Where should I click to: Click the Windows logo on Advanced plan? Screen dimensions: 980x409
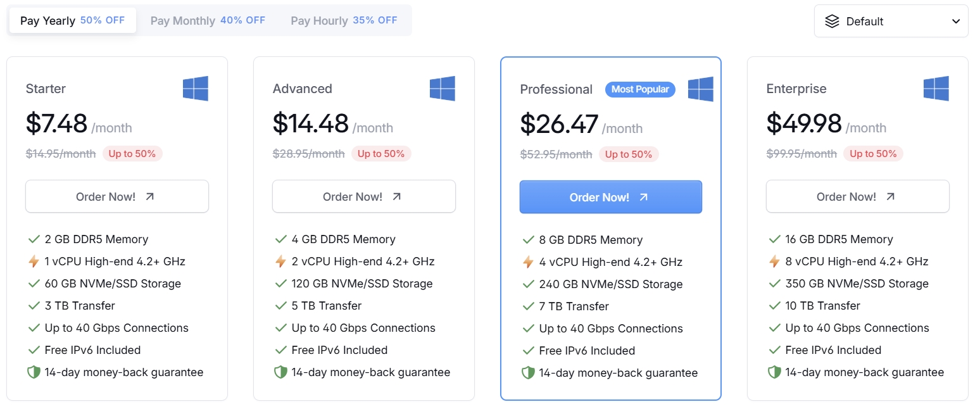coord(443,89)
